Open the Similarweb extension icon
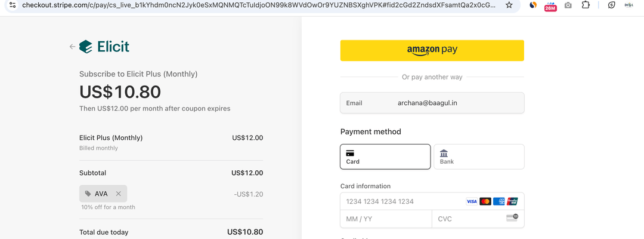Screen dimensions: 644x239 pyautogui.click(x=533, y=5)
